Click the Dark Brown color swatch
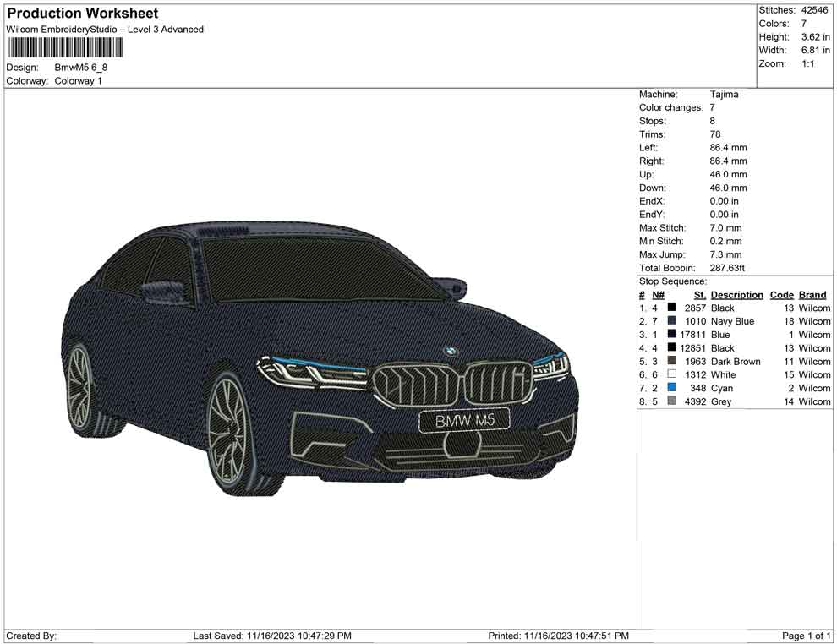Image resolution: width=837 pixels, height=644 pixels. (672, 361)
